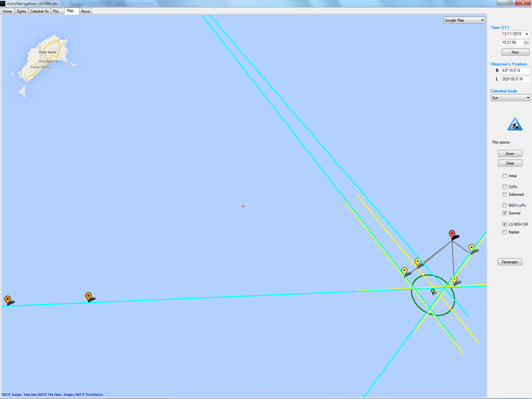Viewport: 532px width, 399px height.
Task: Tick the Kaplan checkbox
Action: 504,232
